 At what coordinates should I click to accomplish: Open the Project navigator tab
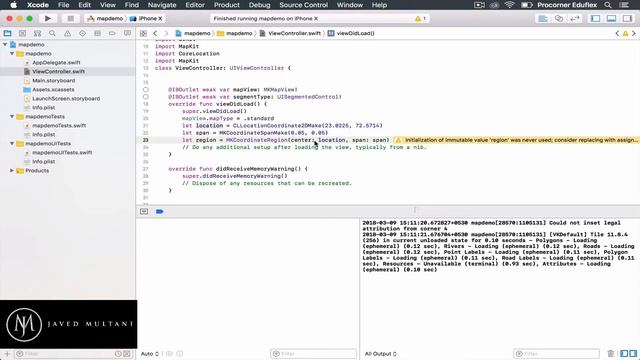coord(7,33)
